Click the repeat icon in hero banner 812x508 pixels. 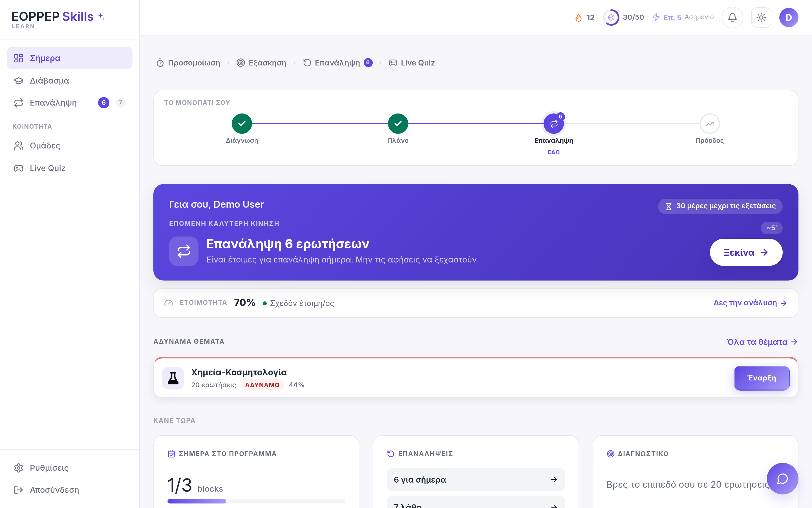184,251
